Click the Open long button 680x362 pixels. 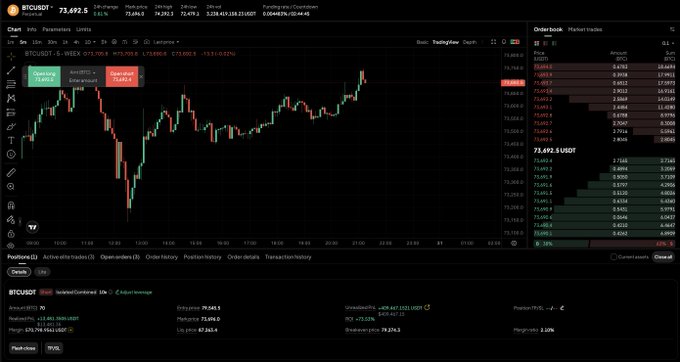44,76
